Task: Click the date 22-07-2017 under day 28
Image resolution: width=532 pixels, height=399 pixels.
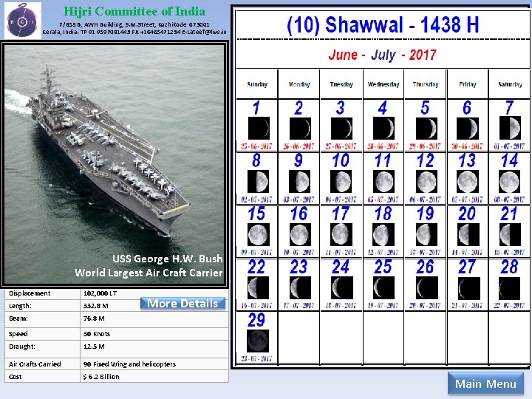Action: [509, 306]
